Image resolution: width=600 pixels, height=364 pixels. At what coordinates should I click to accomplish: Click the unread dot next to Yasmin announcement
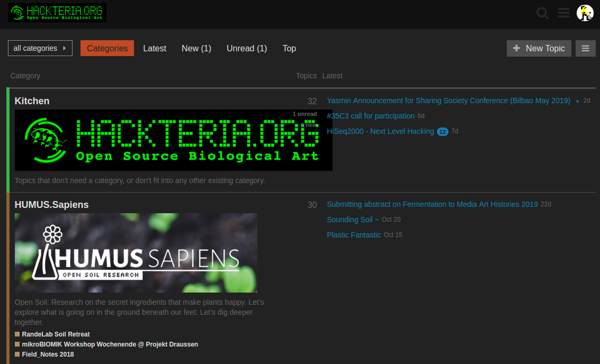(578, 100)
